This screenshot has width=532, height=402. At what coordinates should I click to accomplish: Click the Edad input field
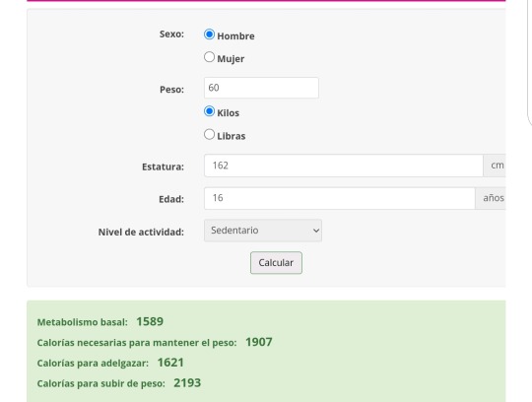[x=339, y=198]
